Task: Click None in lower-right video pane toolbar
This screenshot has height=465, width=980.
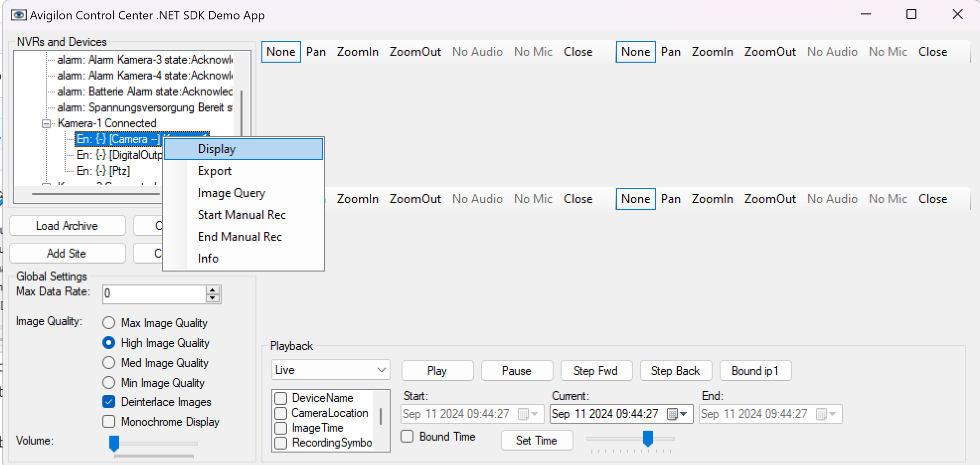Action: (x=636, y=199)
